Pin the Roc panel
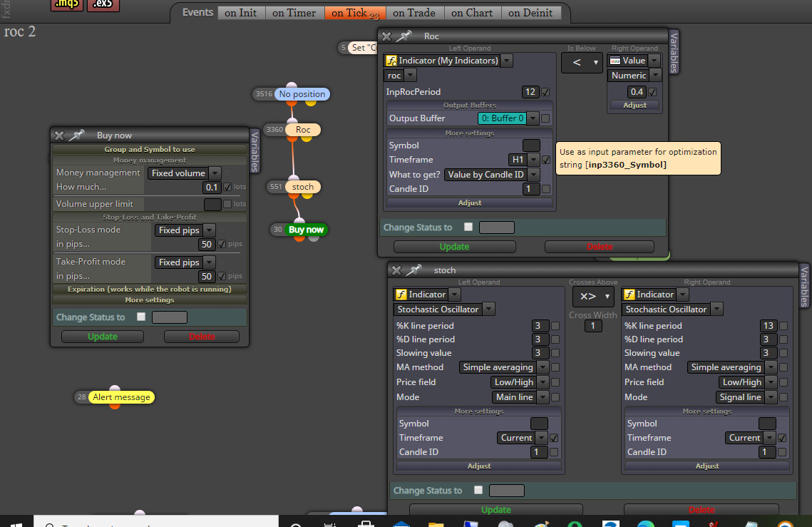The width and height of the screenshot is (812, 527). (x=404, y=36)
